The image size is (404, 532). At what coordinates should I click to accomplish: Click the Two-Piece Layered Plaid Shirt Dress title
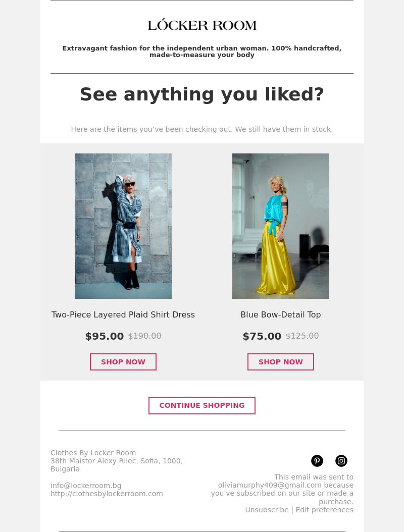click(x=123, y=314)
